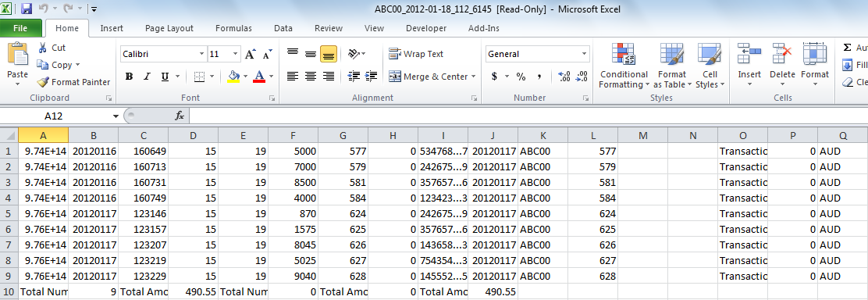Click the Format Painter brush icon
Screen dimensions: 868x300
point(43,82)
